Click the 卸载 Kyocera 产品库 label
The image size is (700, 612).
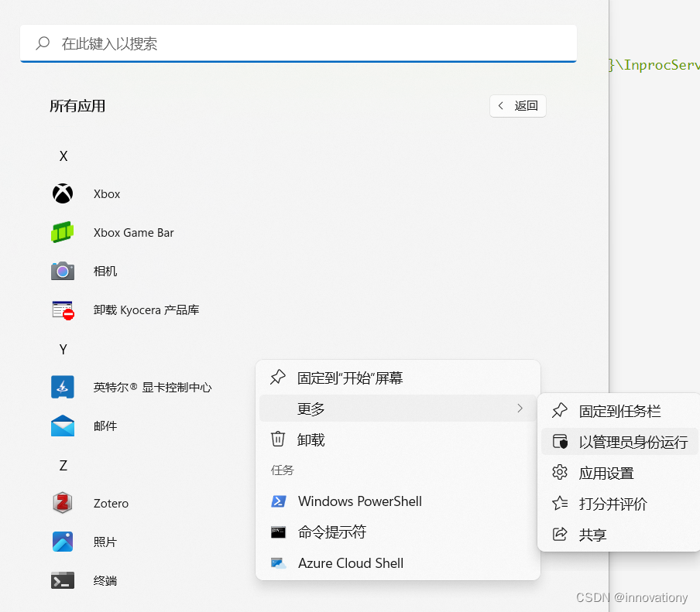146,310
